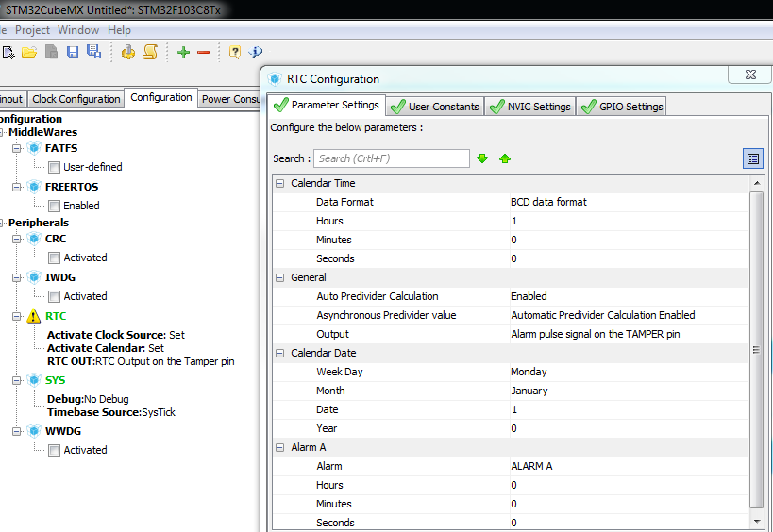Viewport: 773px width, 532px height.
Task: Collapse the FREERTOS tree node
Action: (x=16, y=187)
